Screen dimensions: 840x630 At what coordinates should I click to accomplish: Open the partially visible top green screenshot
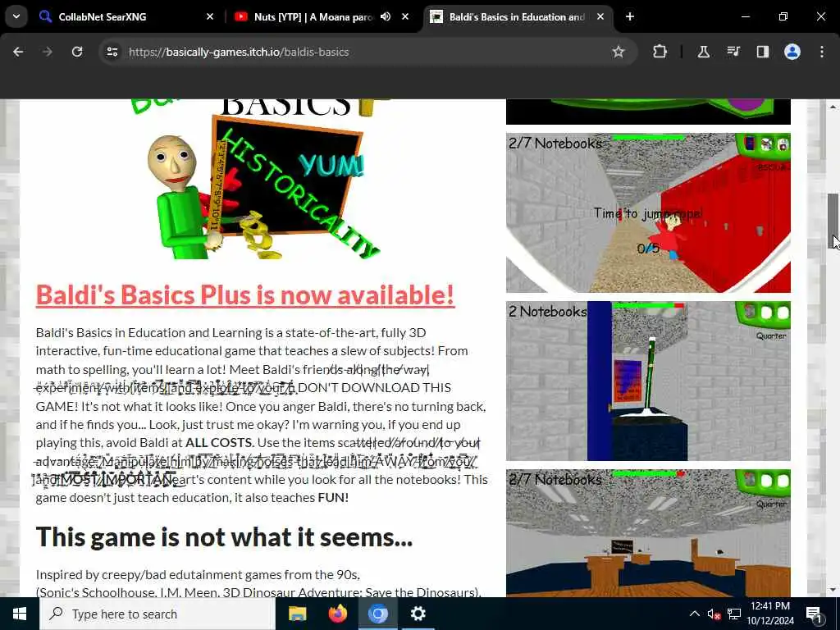[x=648, y=112]
